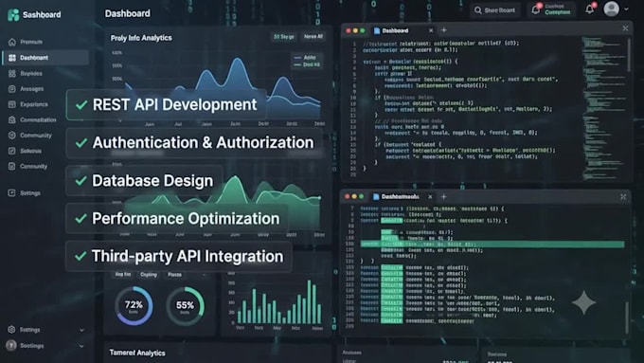Expand the Sootings chevron
This screenshot has width=644, height=363.
tap(81, 346)
